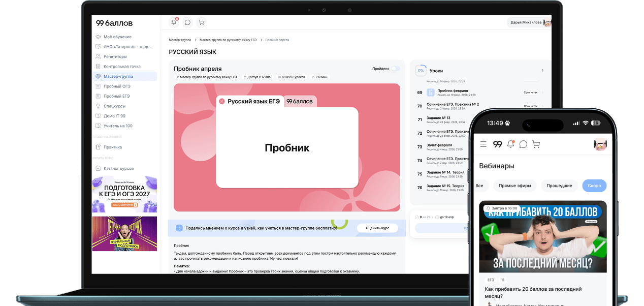Click trophy icon of lesson 69
The height and width of the screenshot is (306, 644).
[431, 93]
